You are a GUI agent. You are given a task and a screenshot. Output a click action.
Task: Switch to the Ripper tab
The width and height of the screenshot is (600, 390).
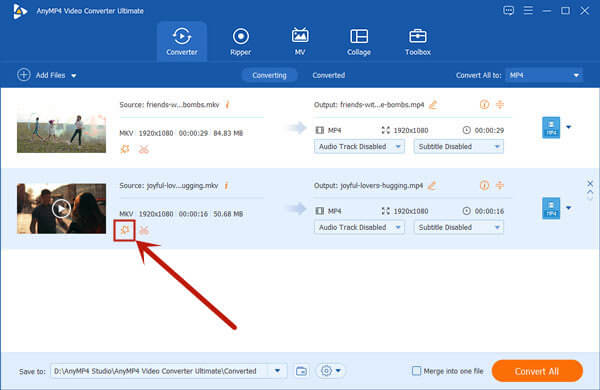(x=240, y=41)
